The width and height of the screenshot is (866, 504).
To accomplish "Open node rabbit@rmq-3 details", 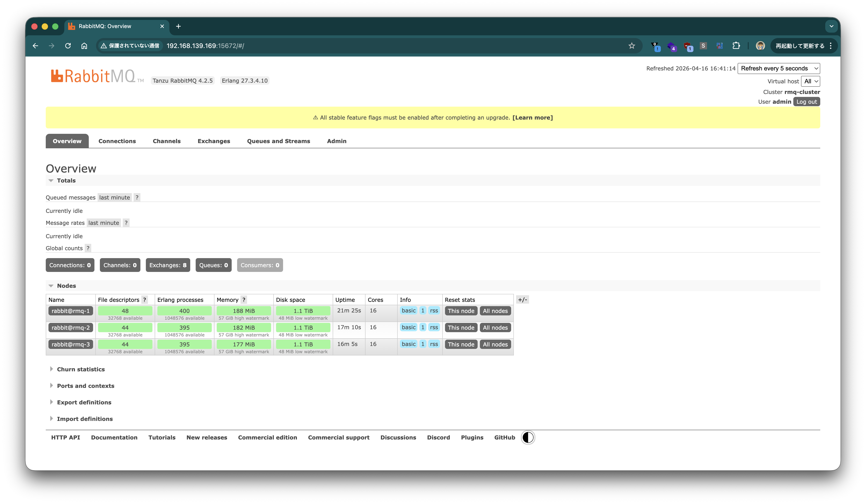I will (x=70, y=344).
